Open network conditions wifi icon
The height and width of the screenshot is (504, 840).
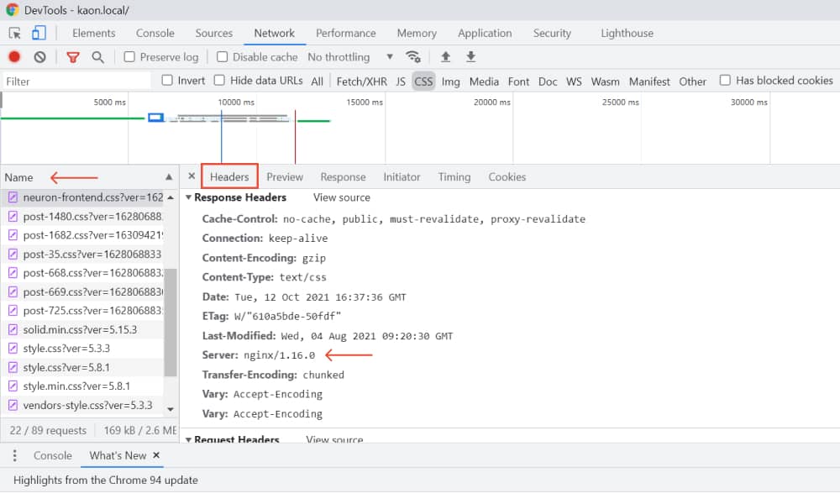click(x=413, y=56)
